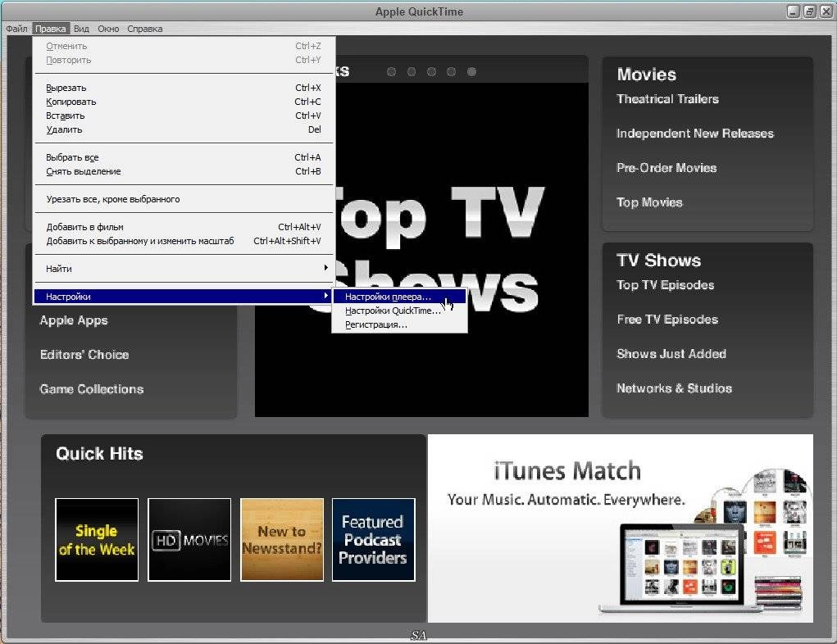The image size is (837, 644).
Task: Open Theatrical Trailers link
Action: pos(667,98)
